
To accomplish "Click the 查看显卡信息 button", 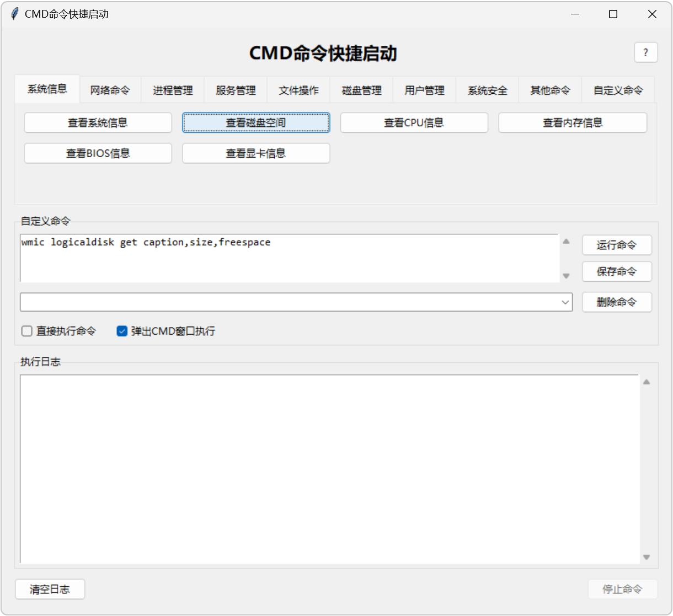I will click(256, 153).
